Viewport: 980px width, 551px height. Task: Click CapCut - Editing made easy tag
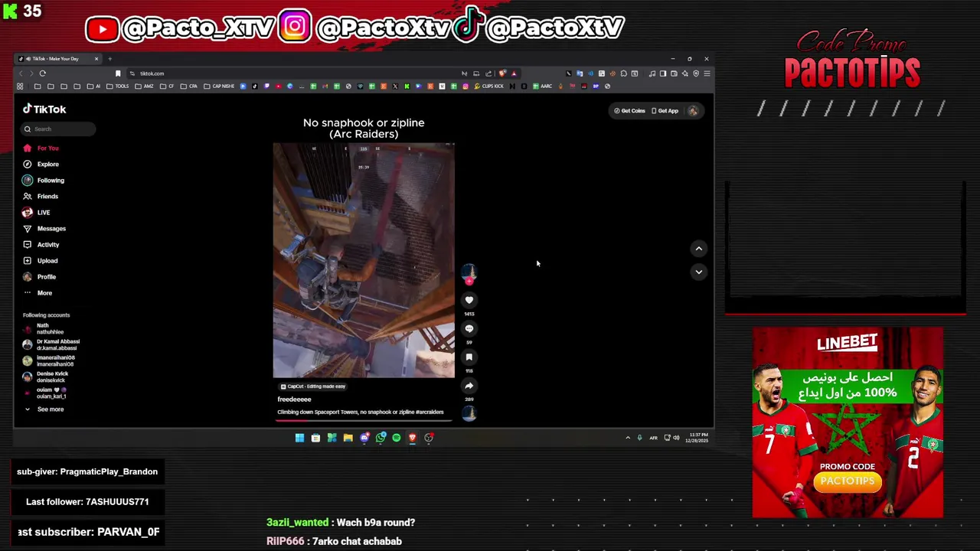pos(312,386)
